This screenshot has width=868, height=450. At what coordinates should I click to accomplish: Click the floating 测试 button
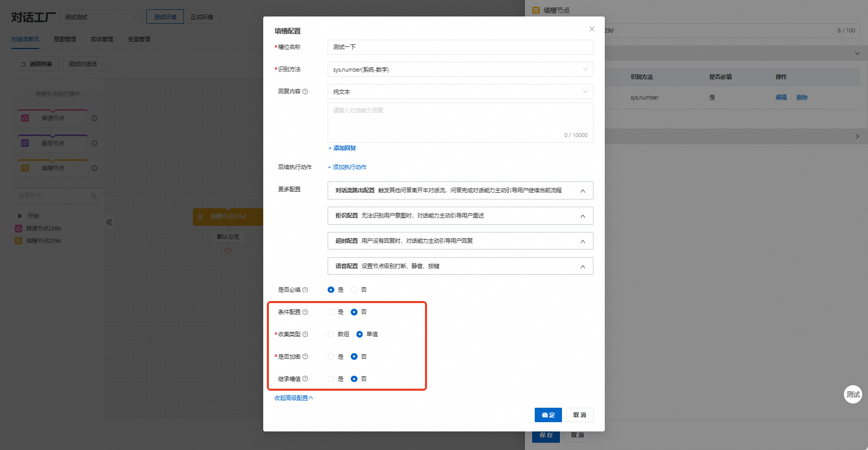(853, 394)
